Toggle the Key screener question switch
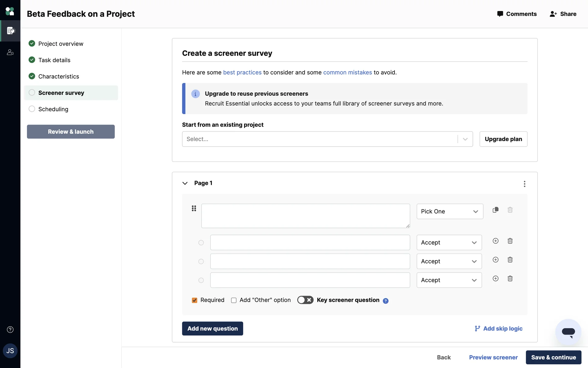 pyautogui.click(x=305, y=300)
